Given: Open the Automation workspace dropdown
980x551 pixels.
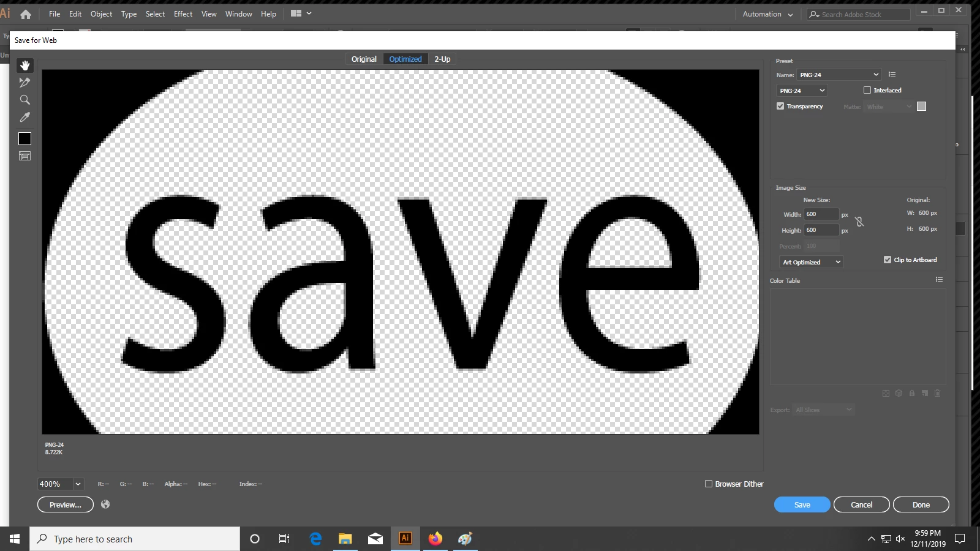Looking at the screenshot, I should [767, 14].
